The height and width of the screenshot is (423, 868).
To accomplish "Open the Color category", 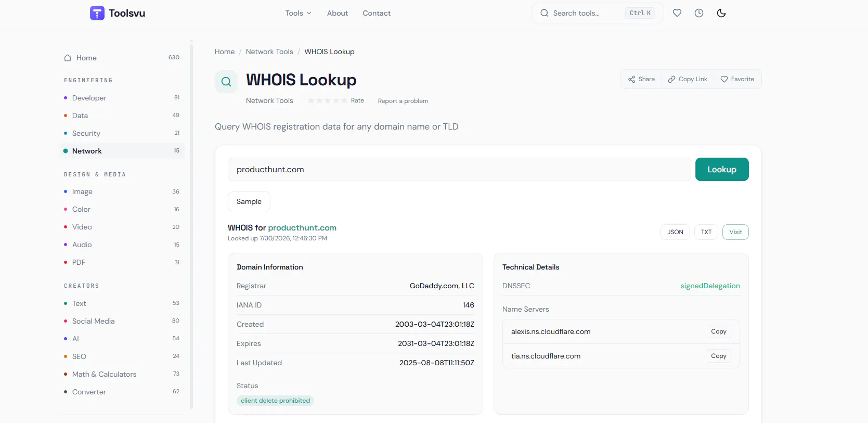I will [122, 209].
